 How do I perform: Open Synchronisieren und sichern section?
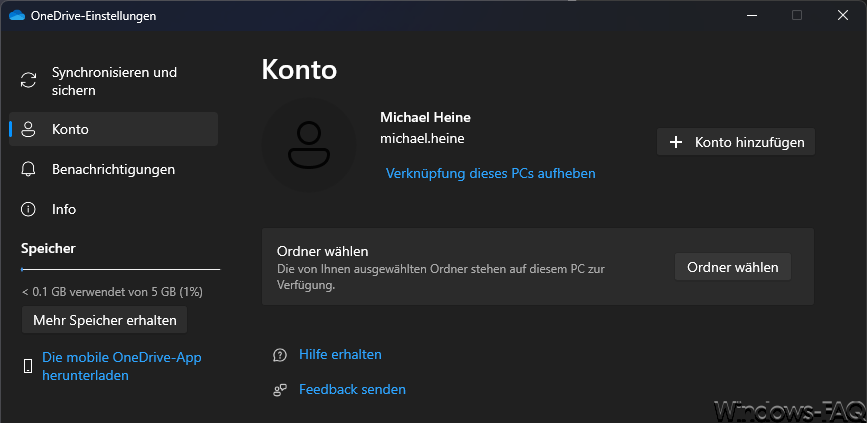[113, 81]
